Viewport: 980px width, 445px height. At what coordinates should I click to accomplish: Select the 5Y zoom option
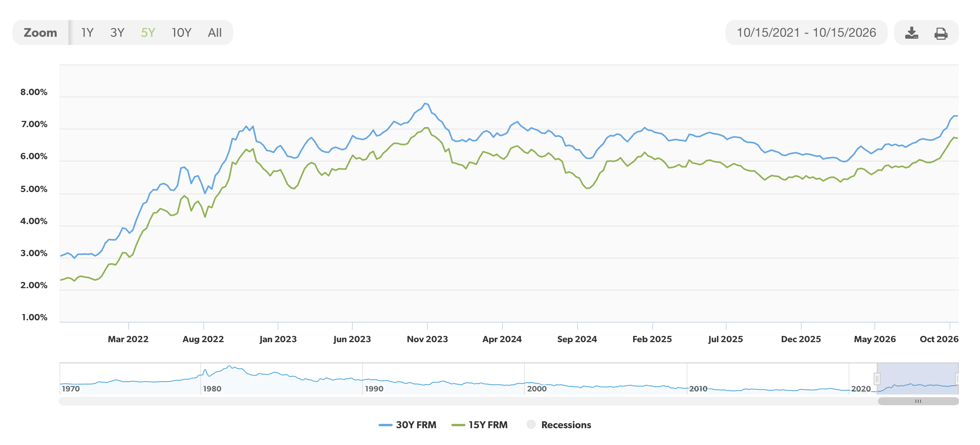(x=148, y=32)
